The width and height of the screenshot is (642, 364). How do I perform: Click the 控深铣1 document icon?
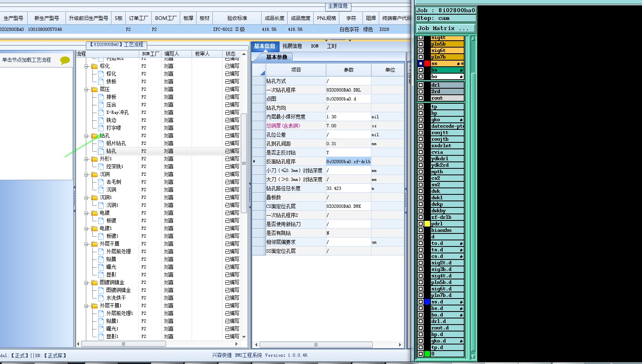tap(101, 166)
